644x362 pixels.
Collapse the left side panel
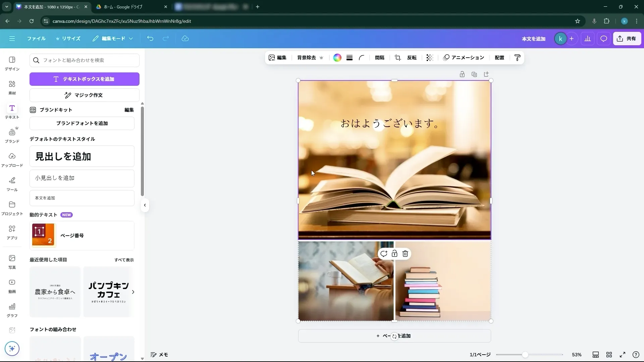(x=145, y=205)
